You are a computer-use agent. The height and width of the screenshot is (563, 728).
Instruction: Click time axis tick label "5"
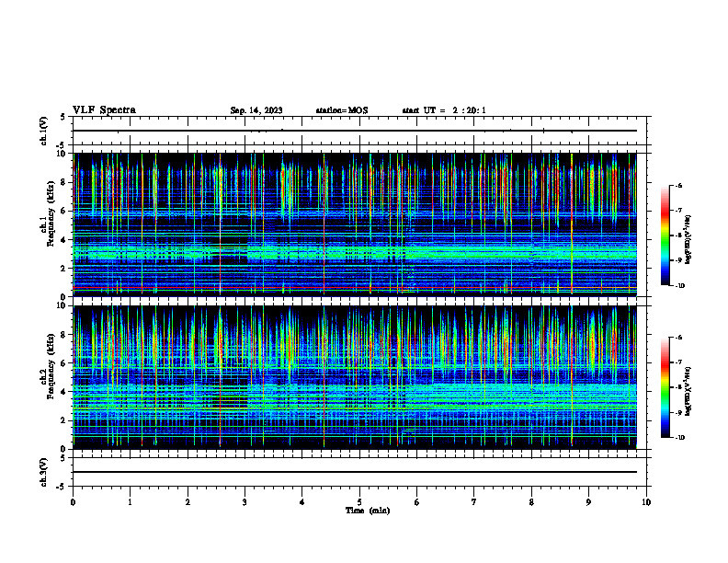[359, 502]
